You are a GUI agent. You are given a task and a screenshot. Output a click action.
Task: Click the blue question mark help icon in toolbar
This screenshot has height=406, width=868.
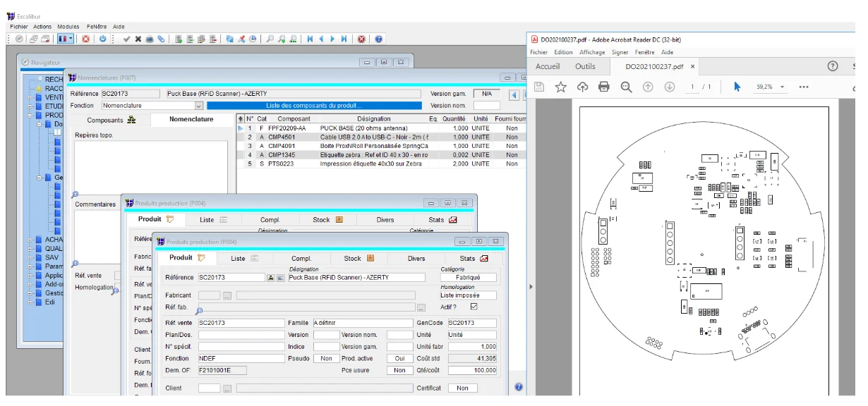click(378, 39)
